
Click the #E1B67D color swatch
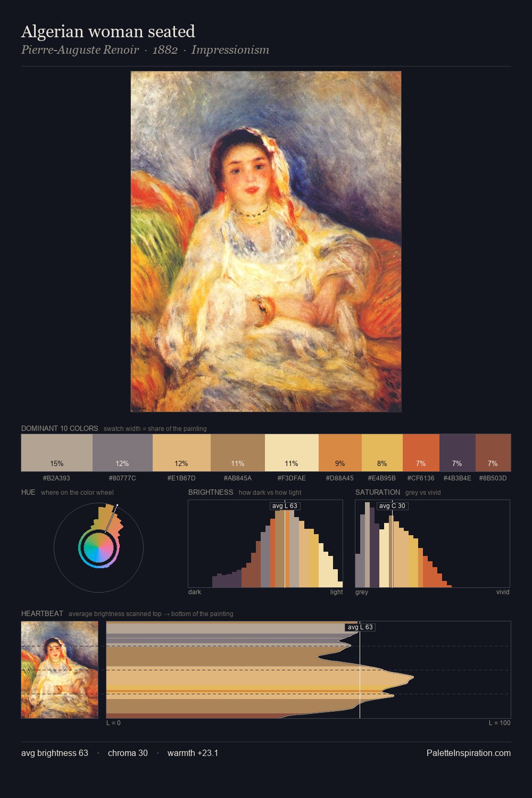[x=181, y=453]
